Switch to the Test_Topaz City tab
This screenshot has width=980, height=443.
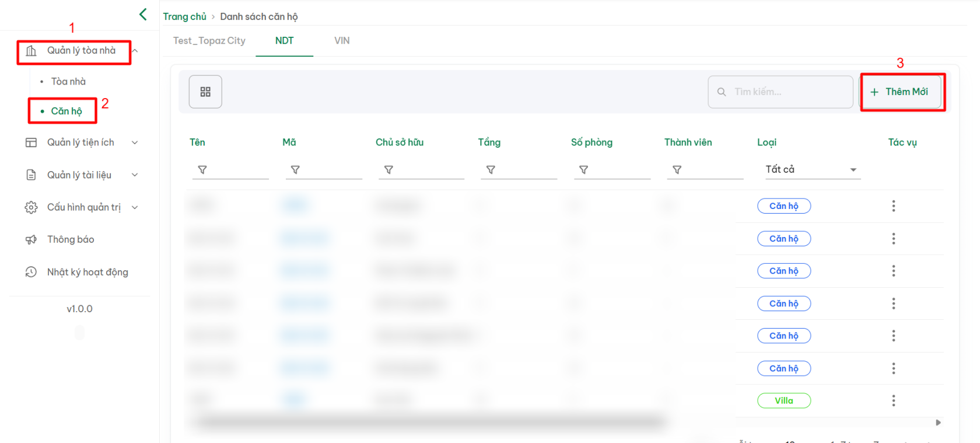click(209, 41)
